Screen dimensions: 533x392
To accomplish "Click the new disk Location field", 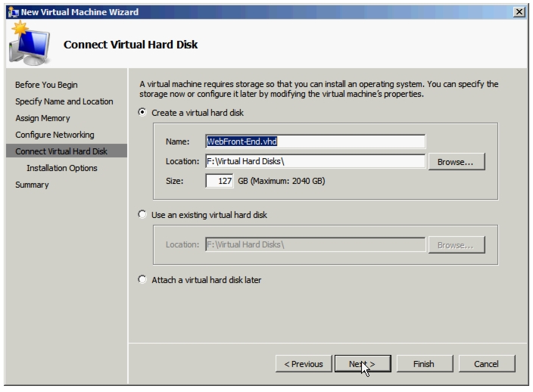I will tap(315, 161).
